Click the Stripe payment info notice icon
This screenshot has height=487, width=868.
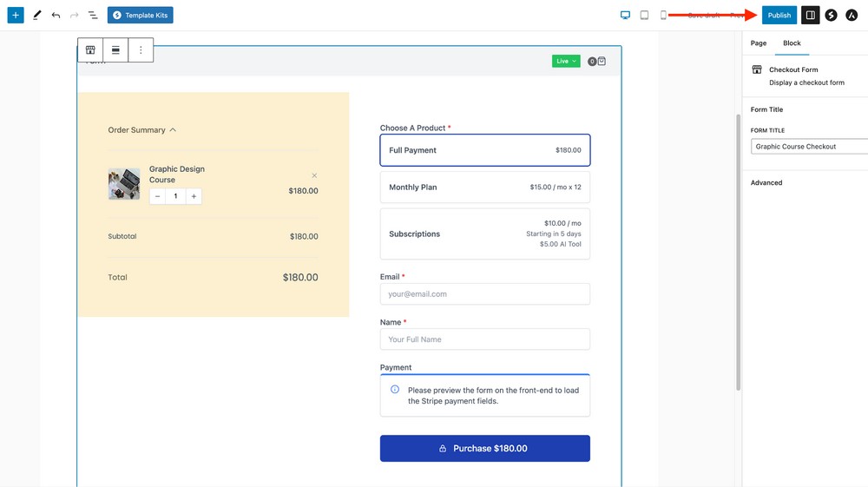395,389
